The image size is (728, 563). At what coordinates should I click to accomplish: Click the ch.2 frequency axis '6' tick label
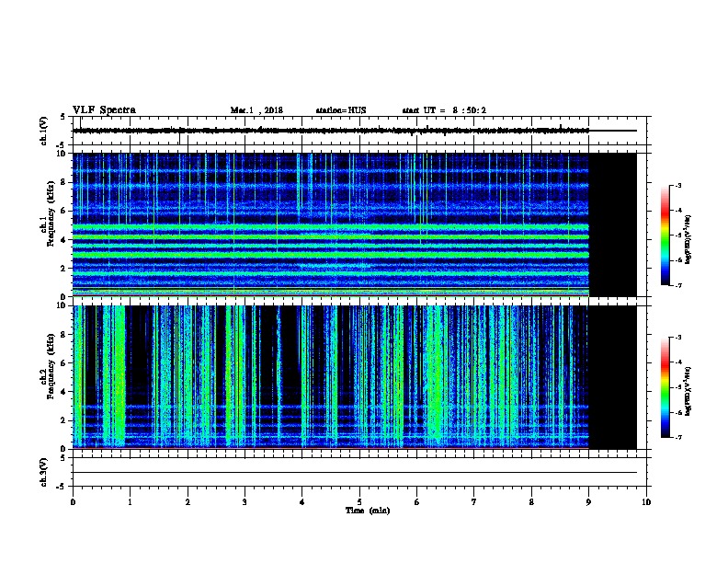[x=63, y=363]
